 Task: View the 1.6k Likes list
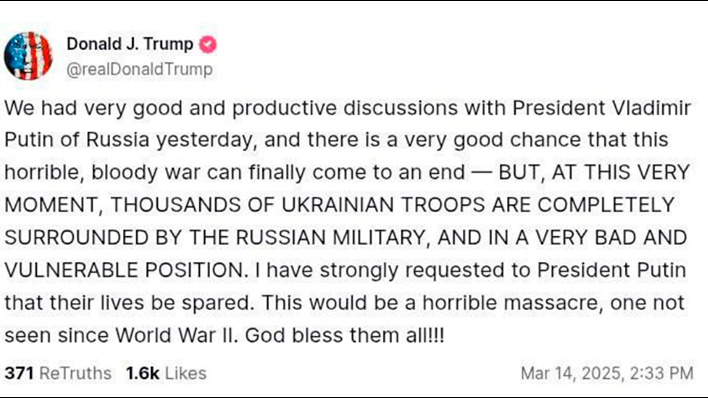click(166, 374)
